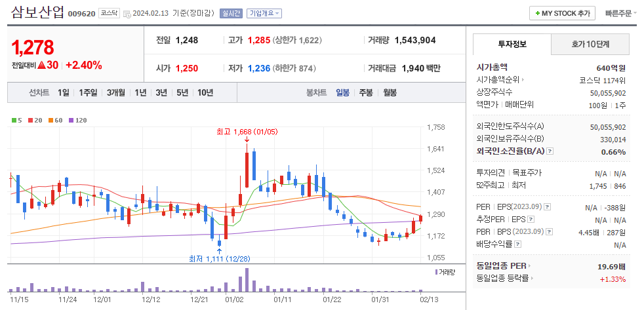The width and height of the screenshot is (644, 310).
Task: Show the 일봉 daily candle chart
Action: click(342, 93)
